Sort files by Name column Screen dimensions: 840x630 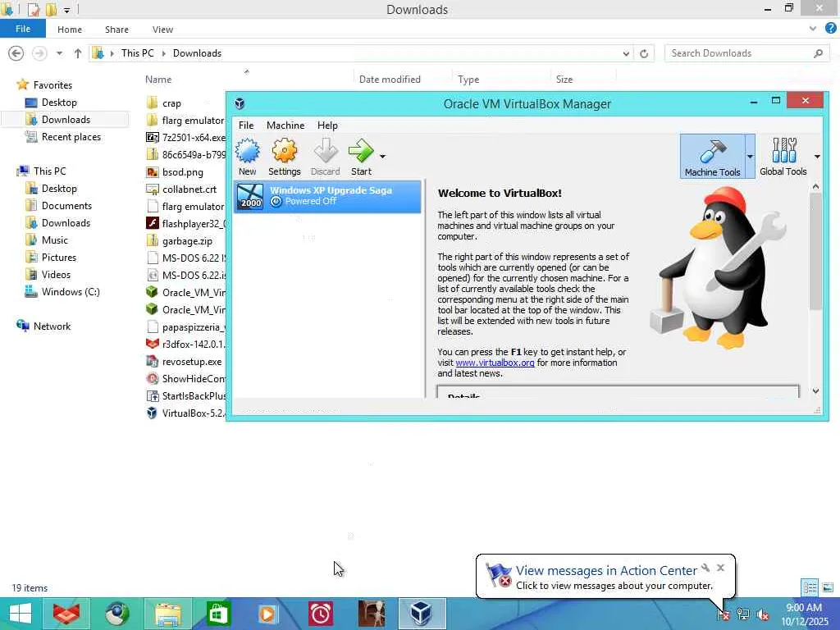click(158, 80)
